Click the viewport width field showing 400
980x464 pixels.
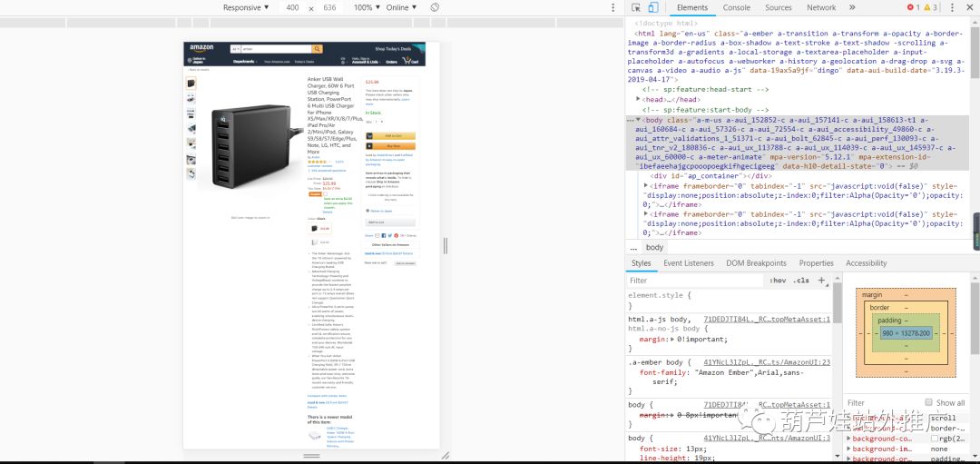tap(292, 7)
